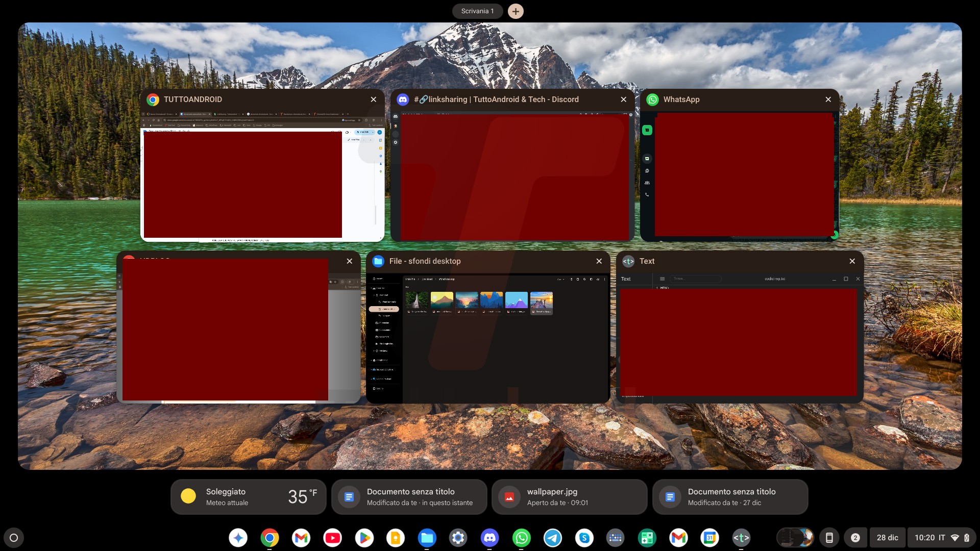View WhatsApp Status updates icon
Viewport: 980px width, 551px height.
point(647,170)
